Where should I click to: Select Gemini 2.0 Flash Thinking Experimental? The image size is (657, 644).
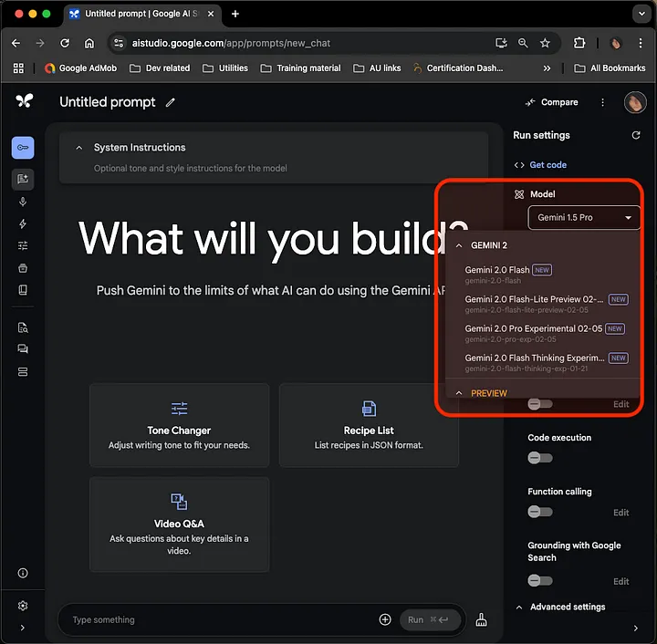pyautogui.click(x=542, y=363)
